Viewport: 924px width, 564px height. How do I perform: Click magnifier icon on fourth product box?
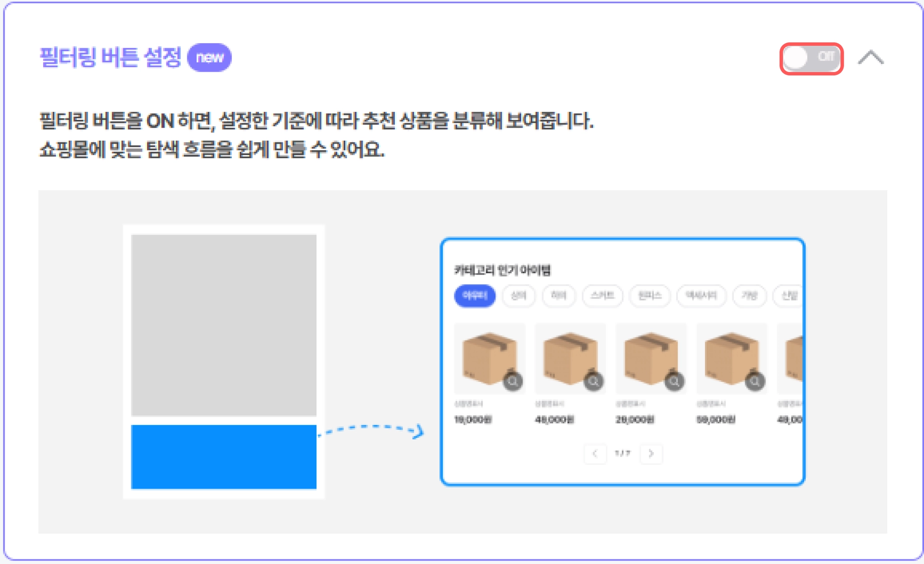click(x=755, y=381)
